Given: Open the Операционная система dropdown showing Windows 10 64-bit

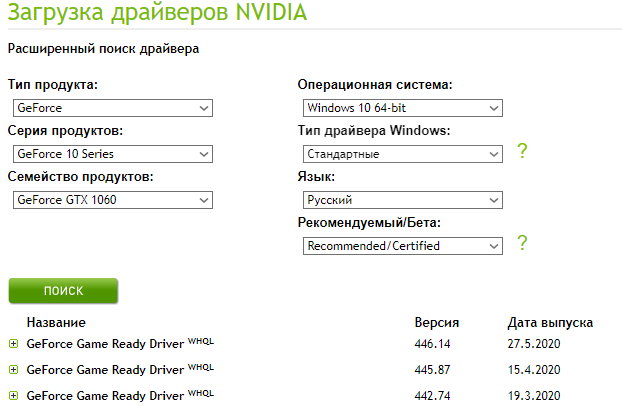Looking at the screenshot, I should (x=403, y=108).
